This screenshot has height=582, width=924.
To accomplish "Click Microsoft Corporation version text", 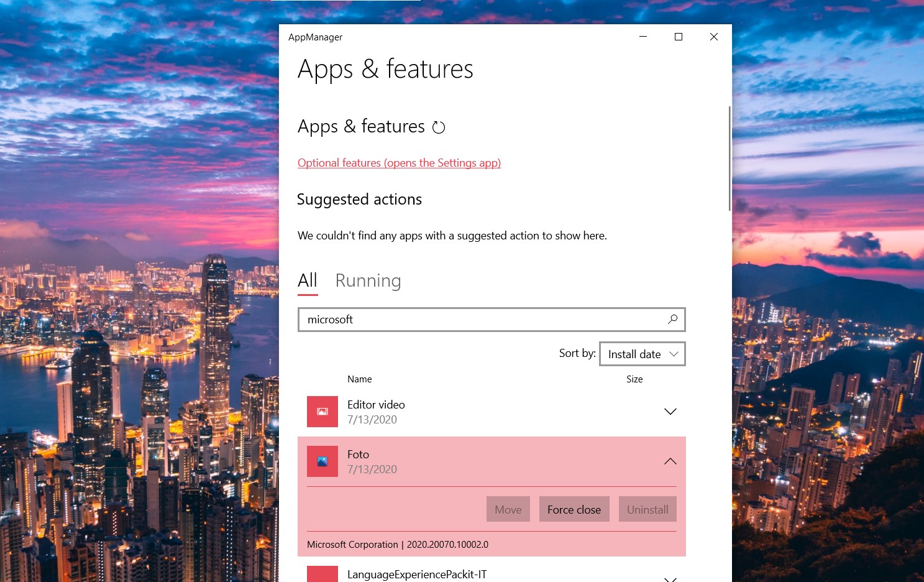I will point(398,545).
